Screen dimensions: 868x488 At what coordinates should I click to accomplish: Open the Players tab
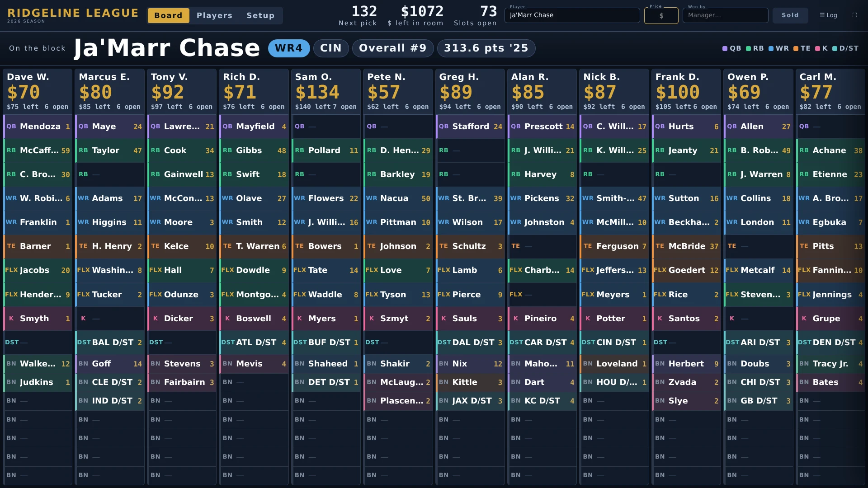[214, 15]
